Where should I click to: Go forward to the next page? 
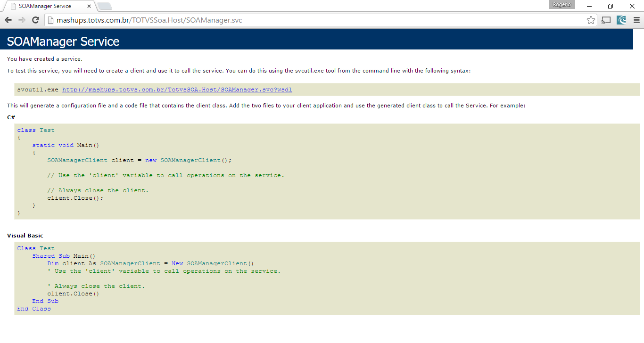pos(22,20)
